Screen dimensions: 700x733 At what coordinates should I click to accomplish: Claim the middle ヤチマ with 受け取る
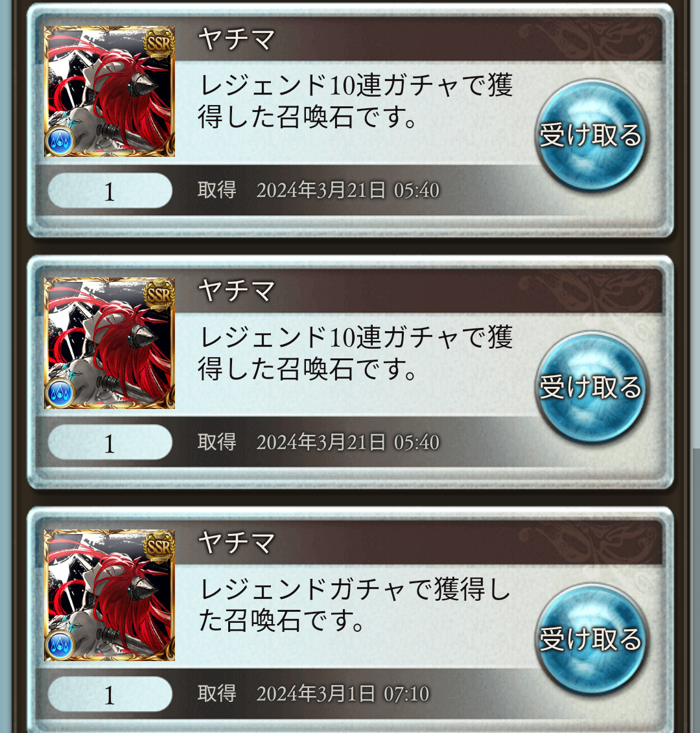pyautogui.click(x=591, y=387)
